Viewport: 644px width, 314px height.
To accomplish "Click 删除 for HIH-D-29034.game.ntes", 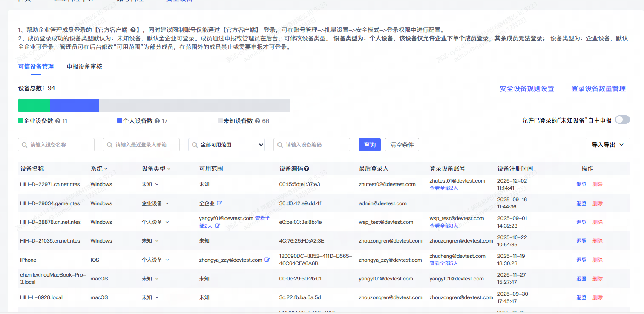I will click(598, 203).
